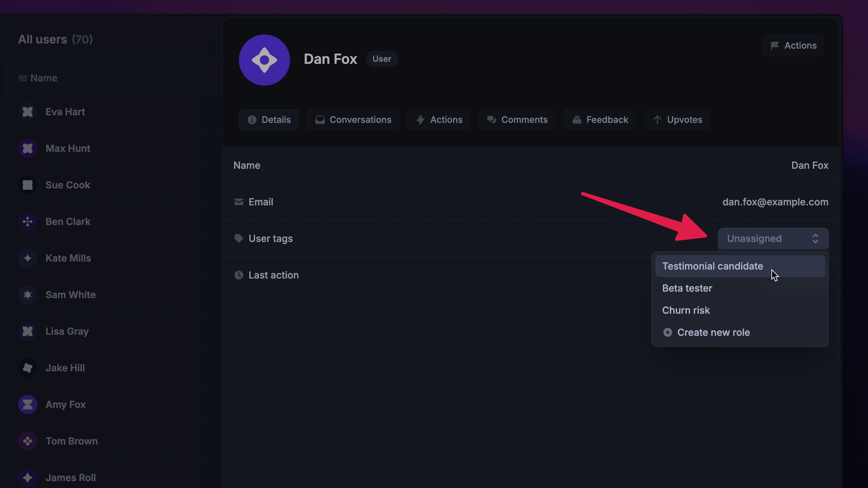This screenshot has width=868, height=488.
Task: Pick the Churn risk tag option
Action: (x=686, y=310)
